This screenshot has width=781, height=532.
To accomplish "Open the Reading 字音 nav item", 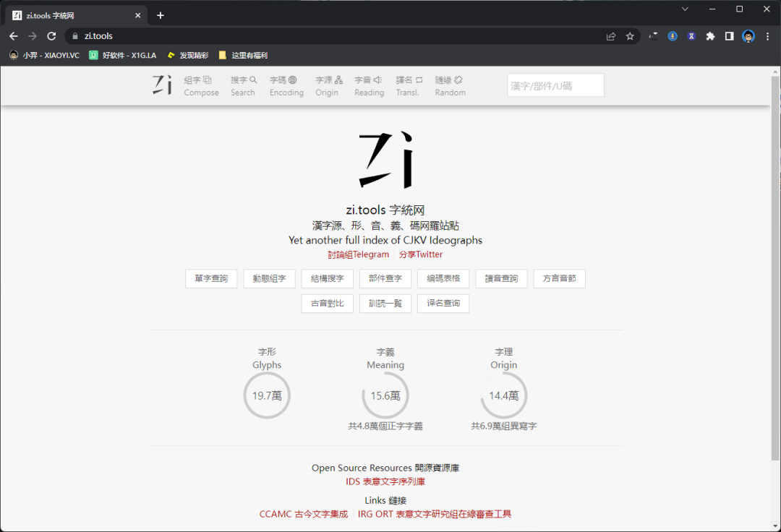I will [x=369, y=85].
